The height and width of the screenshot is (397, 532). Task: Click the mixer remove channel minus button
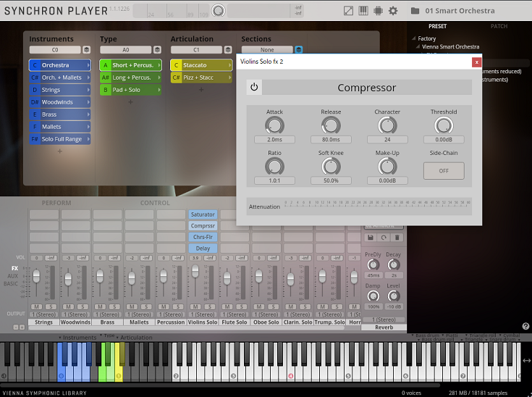point(16,327)
